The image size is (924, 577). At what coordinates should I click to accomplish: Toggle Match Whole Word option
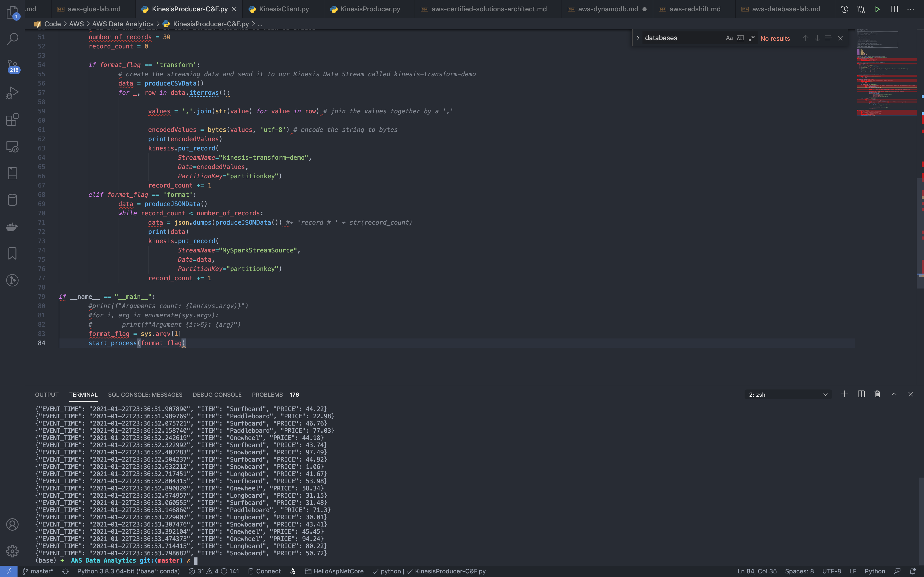tap(740, 38)
